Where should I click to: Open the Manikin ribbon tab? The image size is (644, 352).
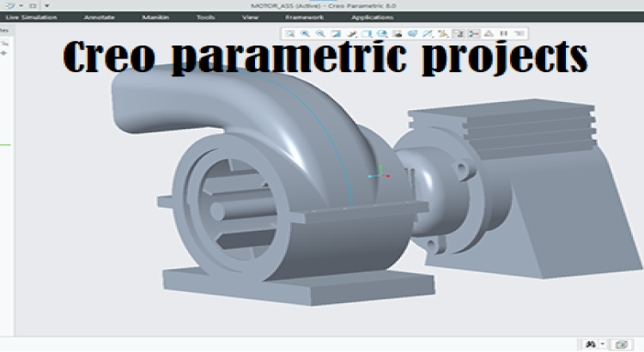point(155,17)
